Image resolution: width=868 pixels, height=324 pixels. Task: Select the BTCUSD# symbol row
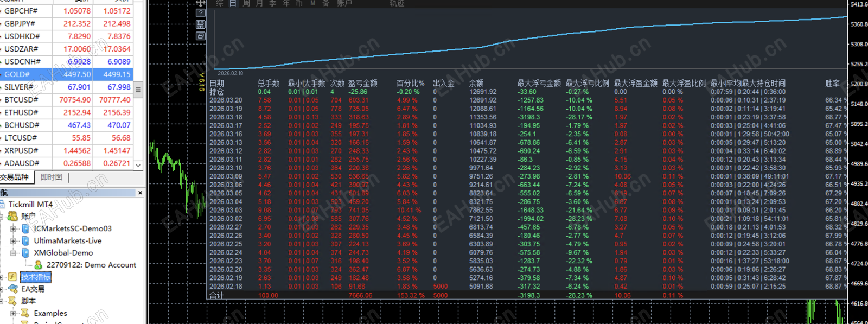(66, 100)
